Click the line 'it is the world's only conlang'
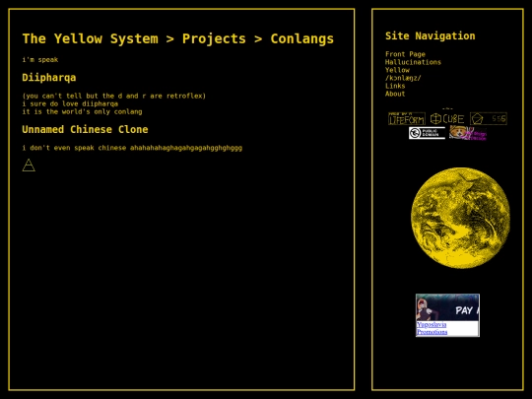This screenshot has width=532, height=399. tap(82, 111)
